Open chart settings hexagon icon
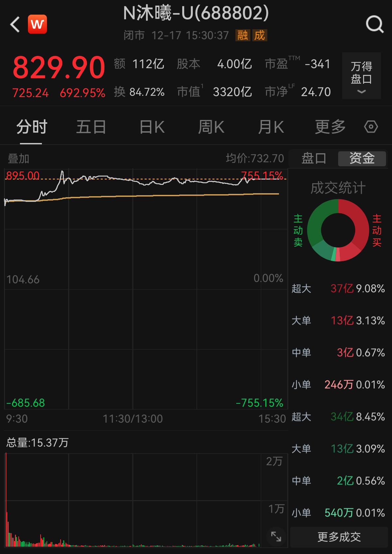 click(x=371, y=127)
